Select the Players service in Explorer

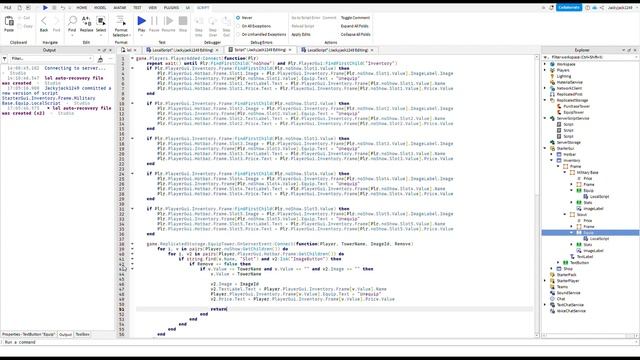(x=563, y=70)
